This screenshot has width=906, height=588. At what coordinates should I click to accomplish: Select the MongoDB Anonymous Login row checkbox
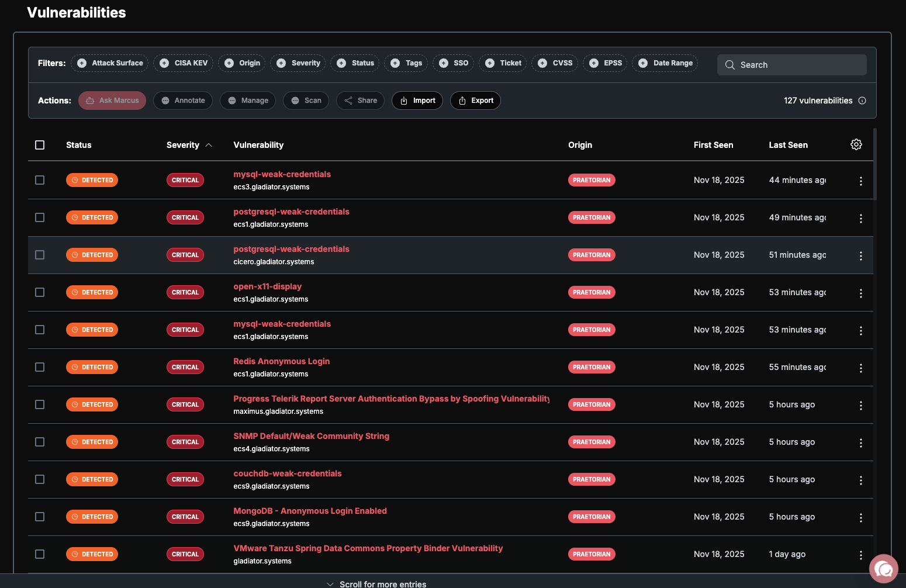[x=40, y=517]
